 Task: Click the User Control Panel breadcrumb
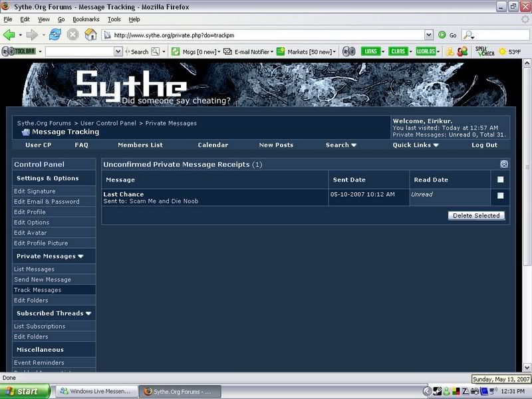click(x=108, y=123)
